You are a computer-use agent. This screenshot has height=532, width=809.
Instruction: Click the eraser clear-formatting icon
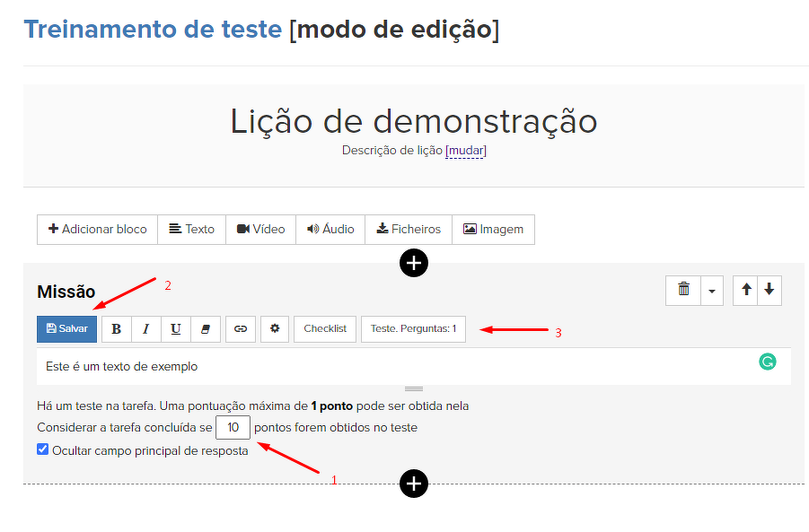coord(205,329)
